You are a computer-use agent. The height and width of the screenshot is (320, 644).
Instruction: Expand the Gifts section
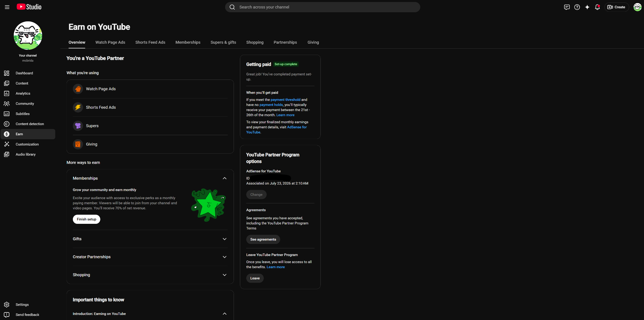pos(225,239)
